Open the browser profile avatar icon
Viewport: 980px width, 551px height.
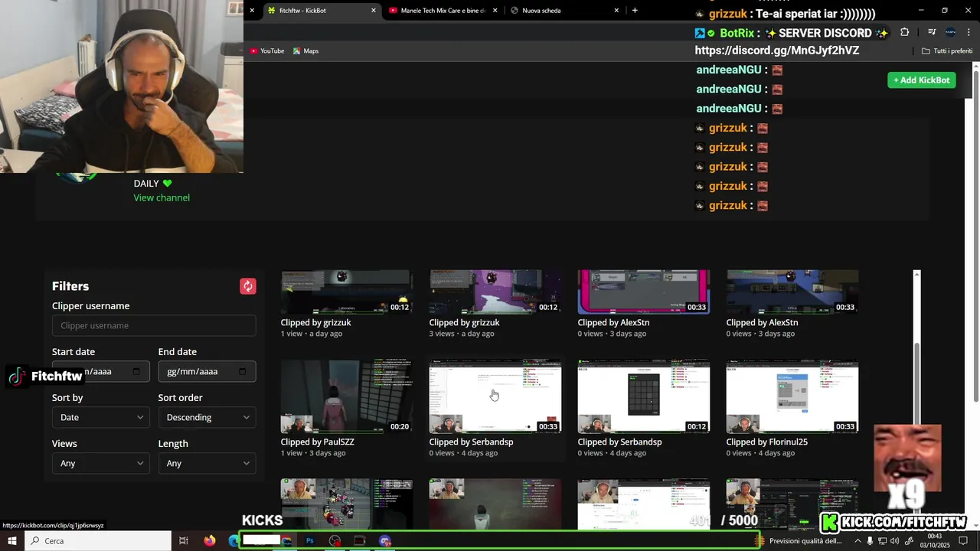(x=950, y=32)
